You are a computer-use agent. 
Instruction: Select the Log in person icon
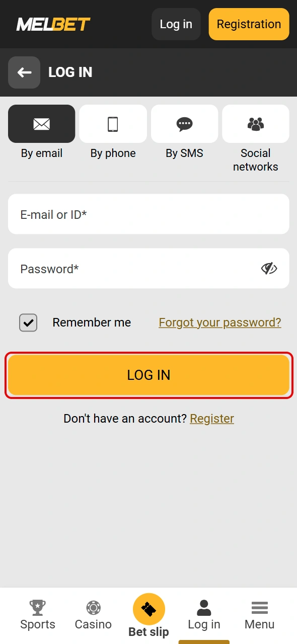pyautogui.click(x=204, y=607)
